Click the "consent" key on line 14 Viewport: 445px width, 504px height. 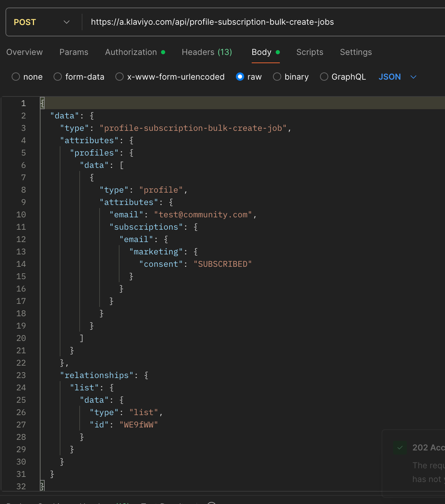coord(161,264)
